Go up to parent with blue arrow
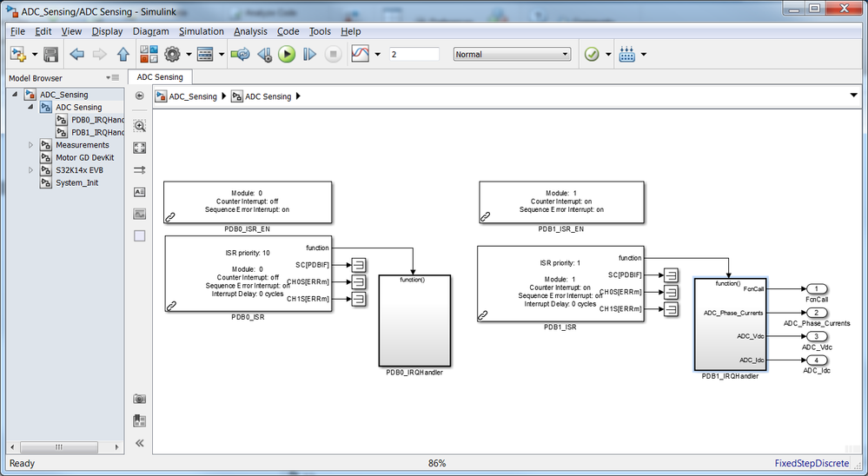Image resolution: width=868 pixels, height=476 pixels. pyautogui.click(x=123, y=54)
